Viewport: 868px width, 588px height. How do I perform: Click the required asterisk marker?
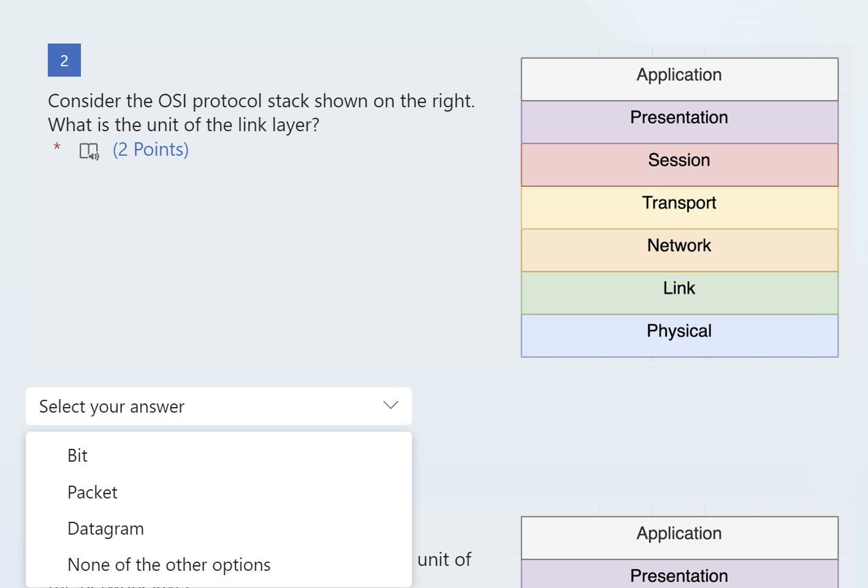[57, 147]
